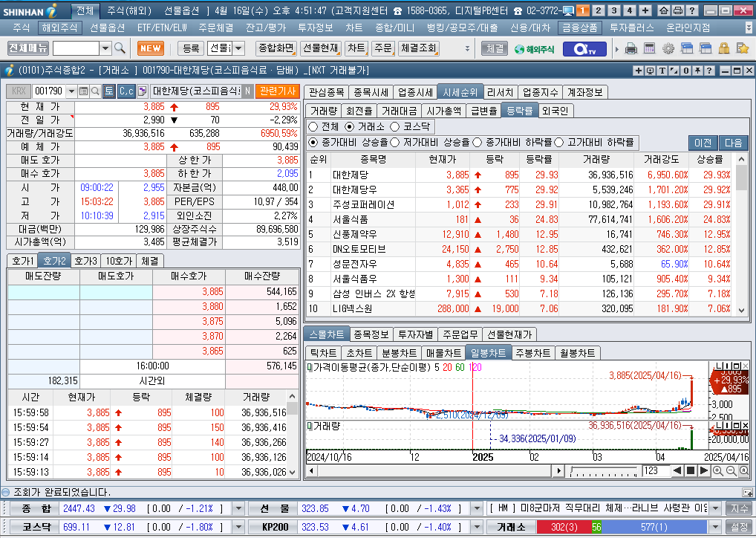The height and width of the screenshot is (538, 756).
Task: Open the 해외주식 top menu
Action: pyautogui.click(x=60, y=28)
